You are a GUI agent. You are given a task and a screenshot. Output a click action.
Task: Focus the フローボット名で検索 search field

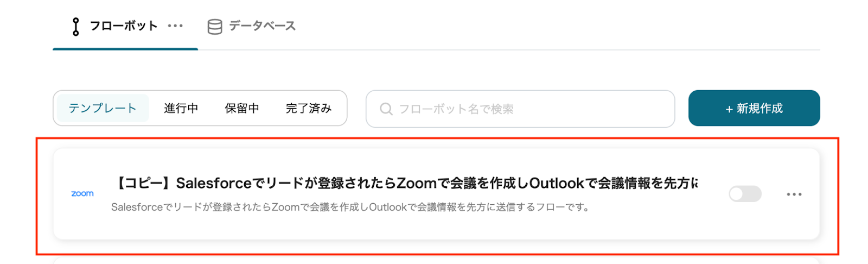click(520, 109)
